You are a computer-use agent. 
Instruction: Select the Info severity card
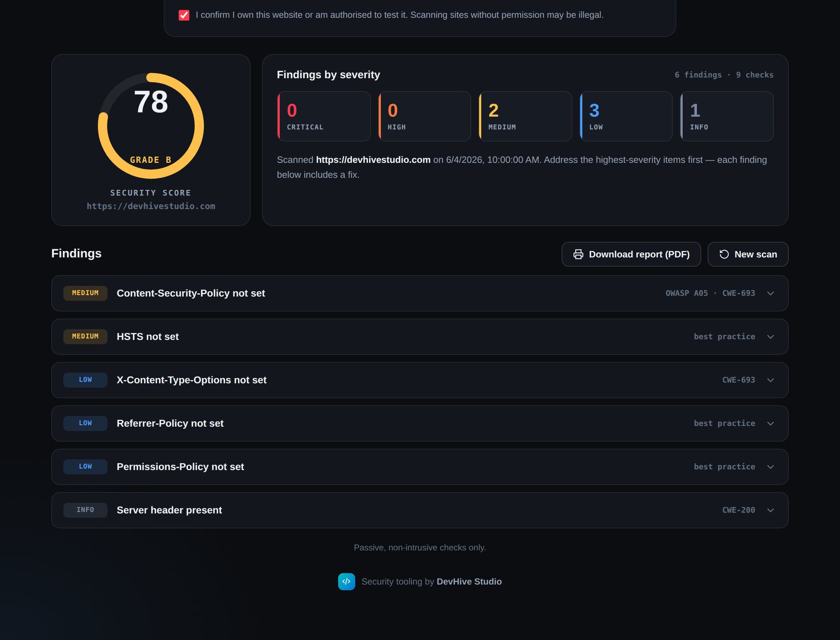pyautogui.click(x=727, y=116)
